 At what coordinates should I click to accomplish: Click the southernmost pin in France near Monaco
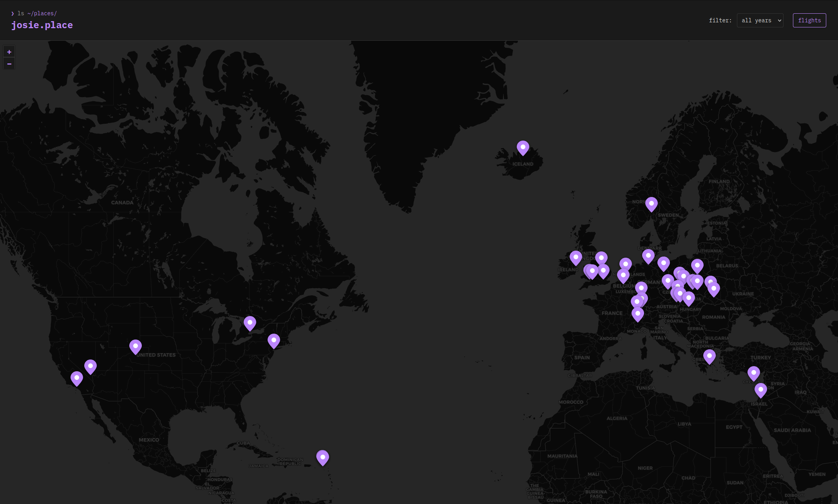[x=637, y=314]
